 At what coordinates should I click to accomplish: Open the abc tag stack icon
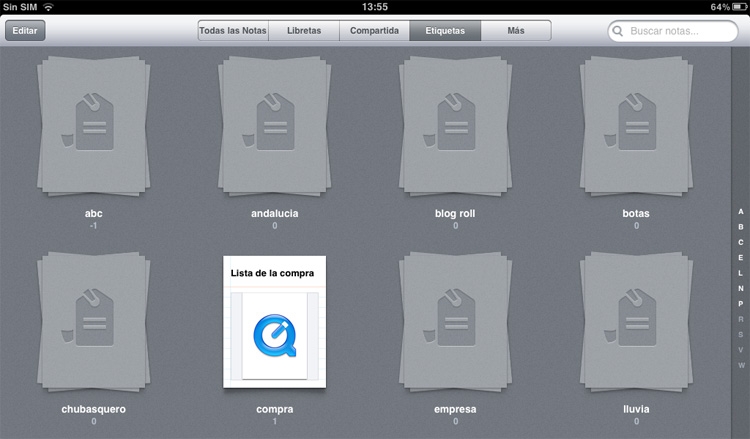[x=94, y=125]
